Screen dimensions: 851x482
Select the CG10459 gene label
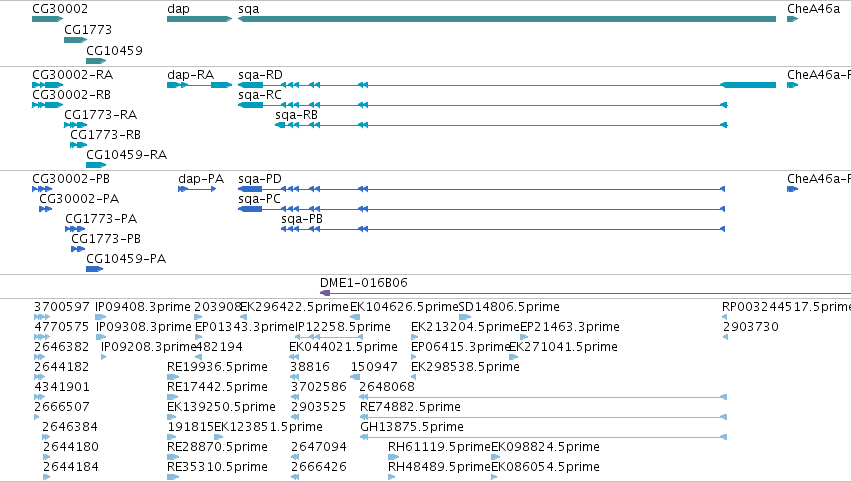(115, 50)
